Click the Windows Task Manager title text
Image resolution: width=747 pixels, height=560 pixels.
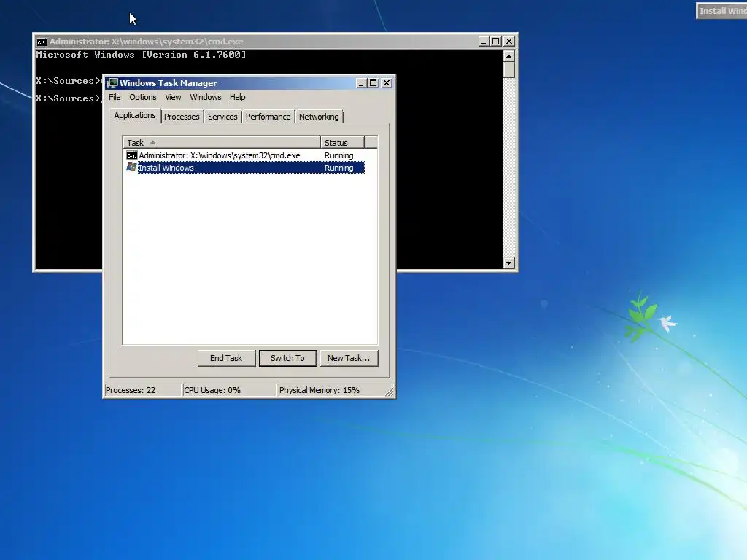click(x=169, y=83)
